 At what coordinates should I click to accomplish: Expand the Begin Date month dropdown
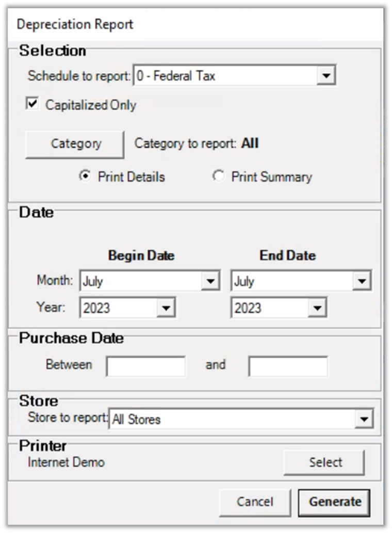pos(210,282)
